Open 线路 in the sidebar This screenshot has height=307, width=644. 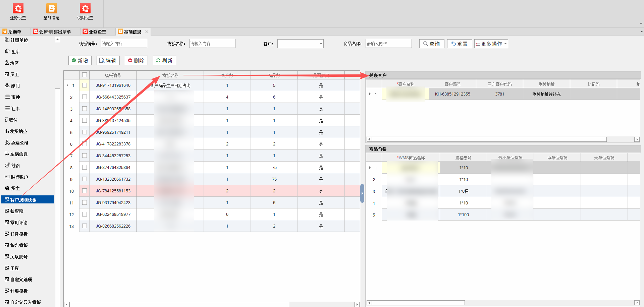pyautogui.click(x=15, y=166)
